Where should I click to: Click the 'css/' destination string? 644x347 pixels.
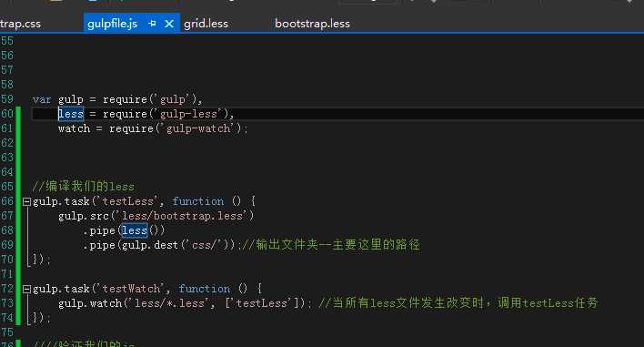[204, 245]
